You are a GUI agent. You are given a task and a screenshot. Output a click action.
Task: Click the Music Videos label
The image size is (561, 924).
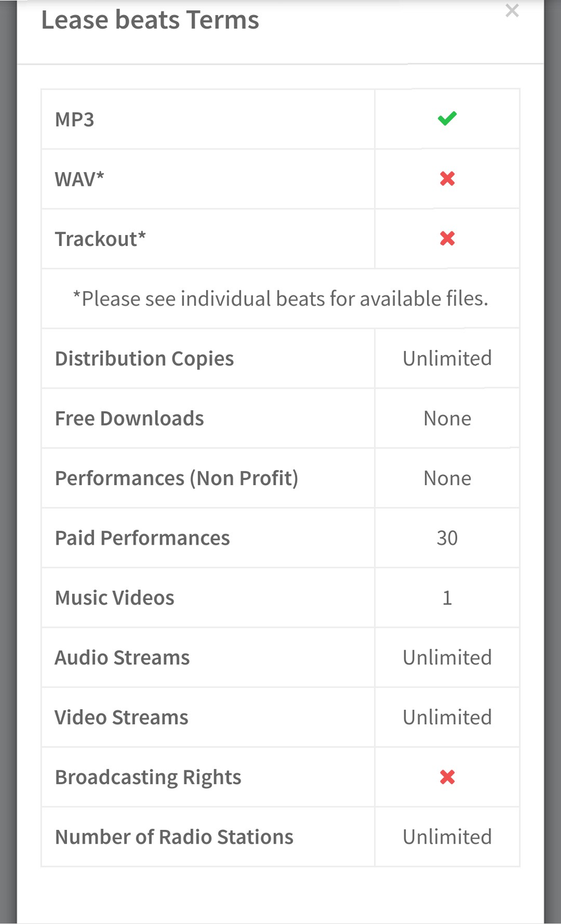click(114, 598)
